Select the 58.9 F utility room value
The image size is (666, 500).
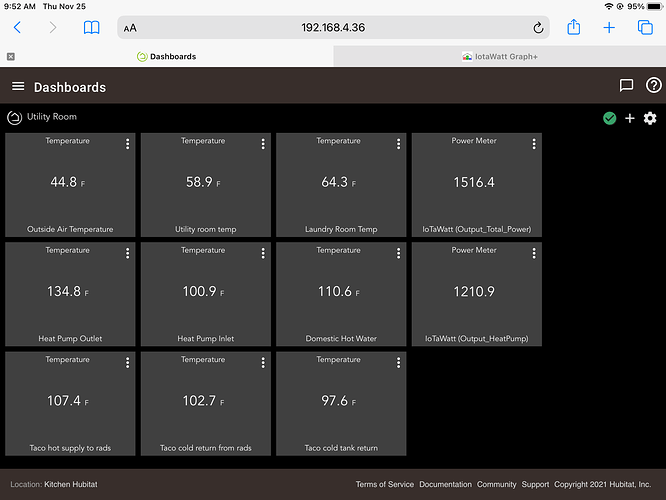click(x=203, y=182)
